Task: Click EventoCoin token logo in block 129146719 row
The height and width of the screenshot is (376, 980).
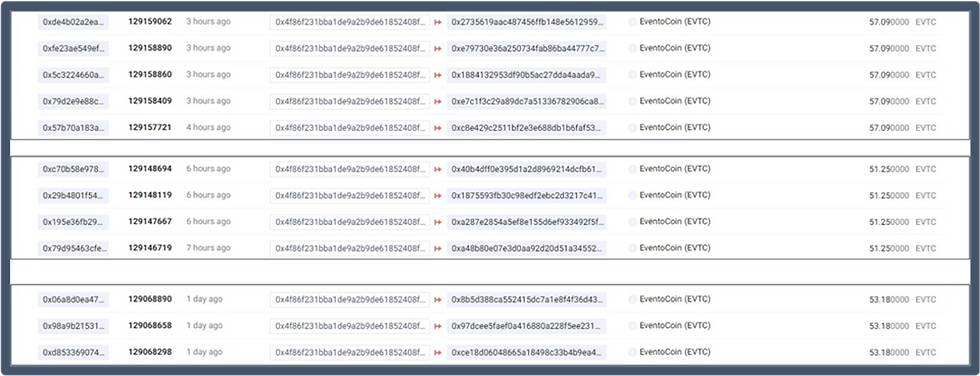Action: [x=632, y=249]
